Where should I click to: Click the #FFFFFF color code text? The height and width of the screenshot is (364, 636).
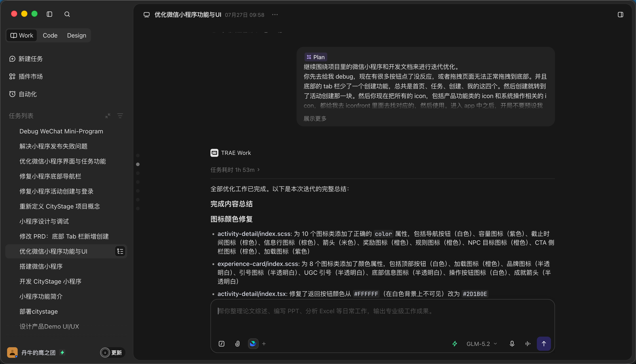tap(366, 294)
